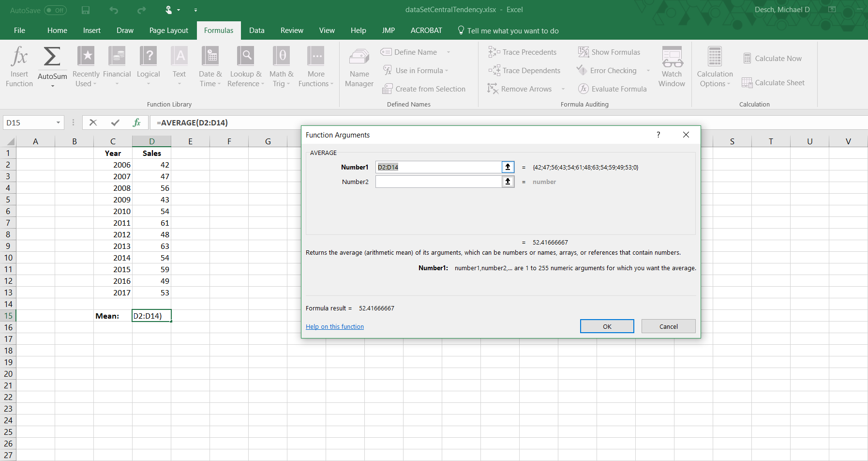868x461 pixels.
Task: Click Trace Precedents in Formula Auditing
Action: click(x=523, y=52)
